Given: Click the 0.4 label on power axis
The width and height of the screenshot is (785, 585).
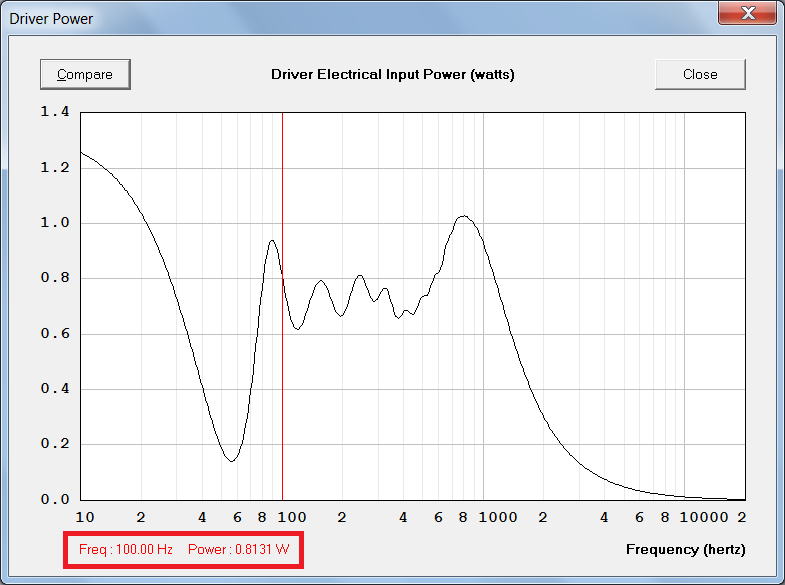Looking at the screenshot, I should pos(55,388).
